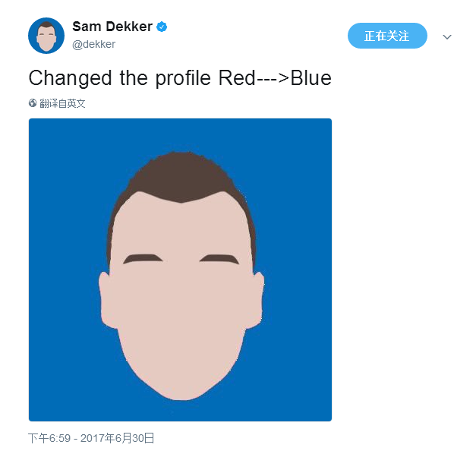Viewport: 476px width, 454px height.
Task: Click the left ear of illustrated face
Action: [x=107, y=301]
